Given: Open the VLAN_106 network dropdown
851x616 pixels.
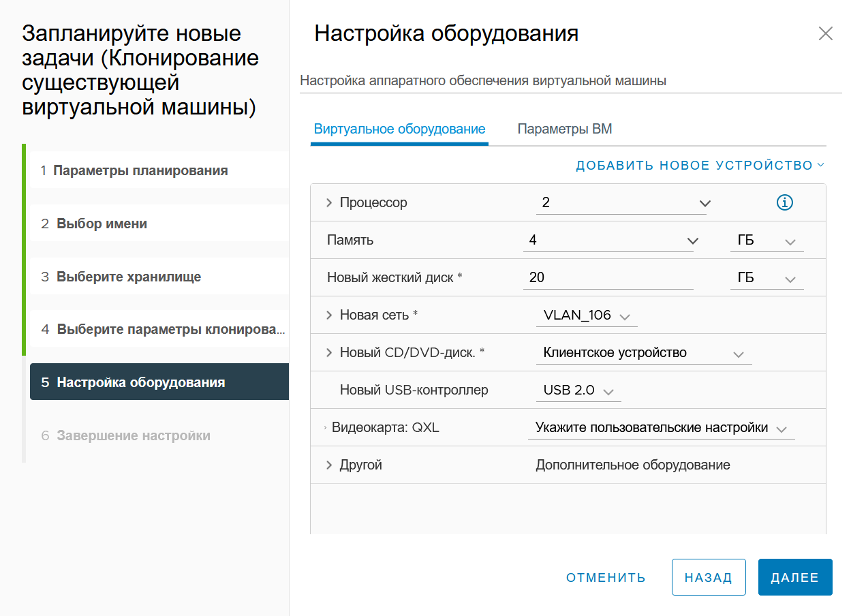Looking at the screenshot, I should click(x=587, y=315).
